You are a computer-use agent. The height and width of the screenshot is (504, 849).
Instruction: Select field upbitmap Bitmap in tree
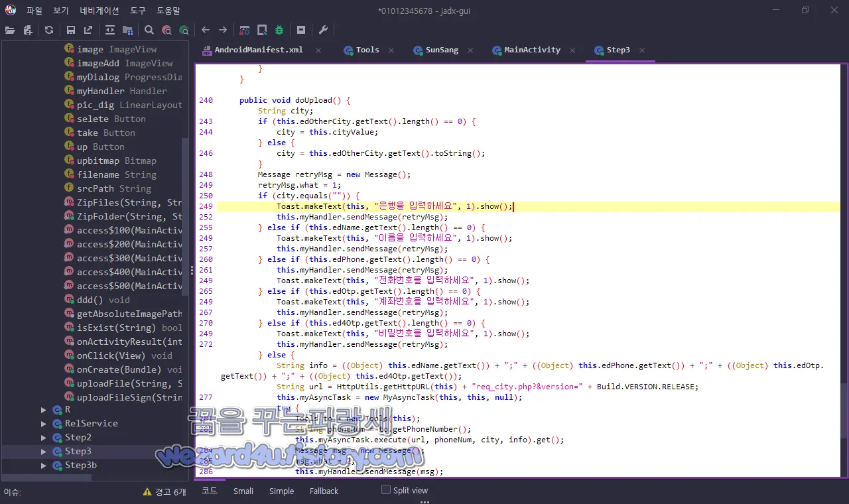click(x=117, y=160)
